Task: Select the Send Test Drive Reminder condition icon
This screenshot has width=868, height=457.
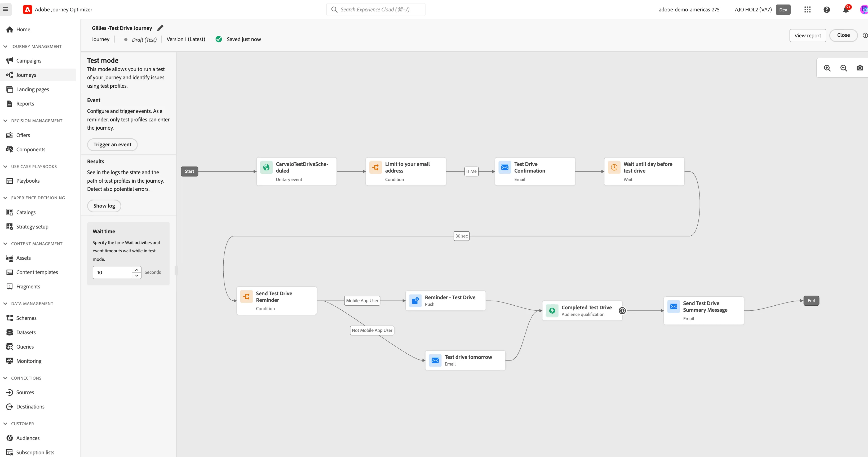Action: [x=246, y=297]
